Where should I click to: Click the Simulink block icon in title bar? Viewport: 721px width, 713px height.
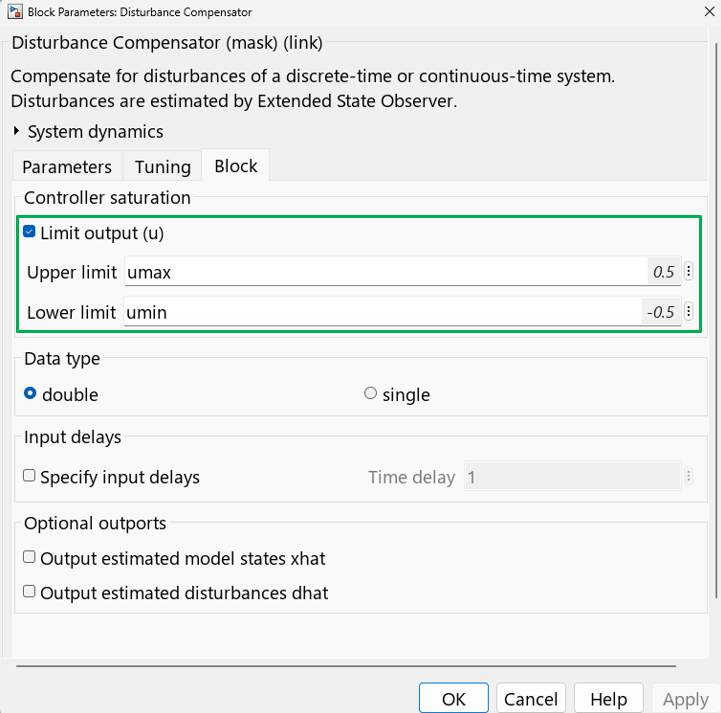[16, 12]
